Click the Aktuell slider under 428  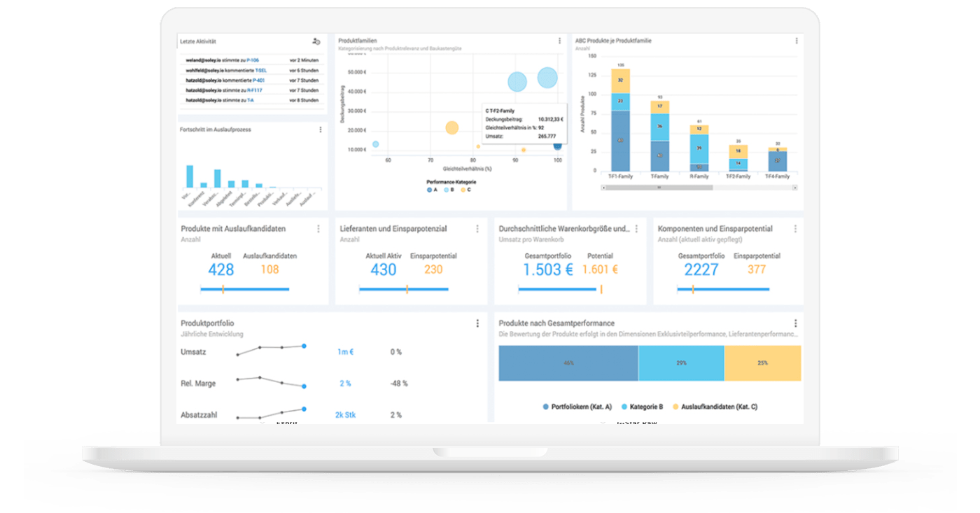click(x=244, y=289)
